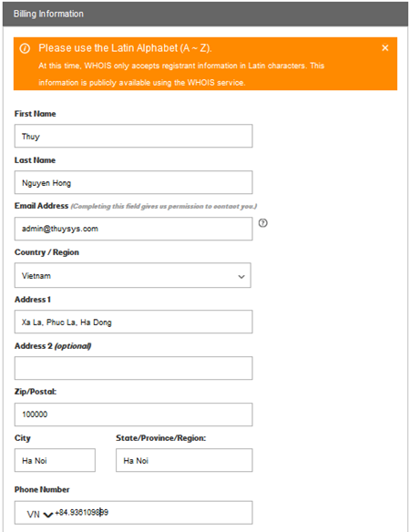The height and width of the screenshot is (532, 410).
Task: Click the info icon in orange banner
Action: pos(25,48)
